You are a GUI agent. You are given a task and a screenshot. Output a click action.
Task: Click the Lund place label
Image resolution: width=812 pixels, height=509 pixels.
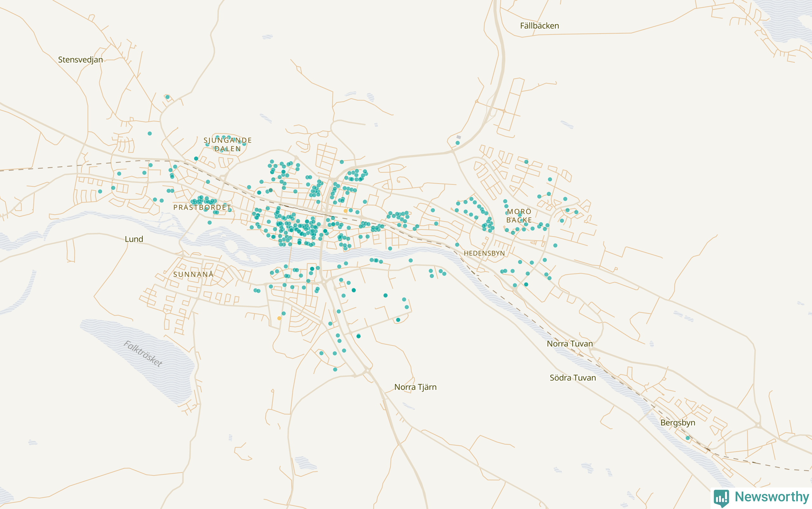click(x=134, y=239)
